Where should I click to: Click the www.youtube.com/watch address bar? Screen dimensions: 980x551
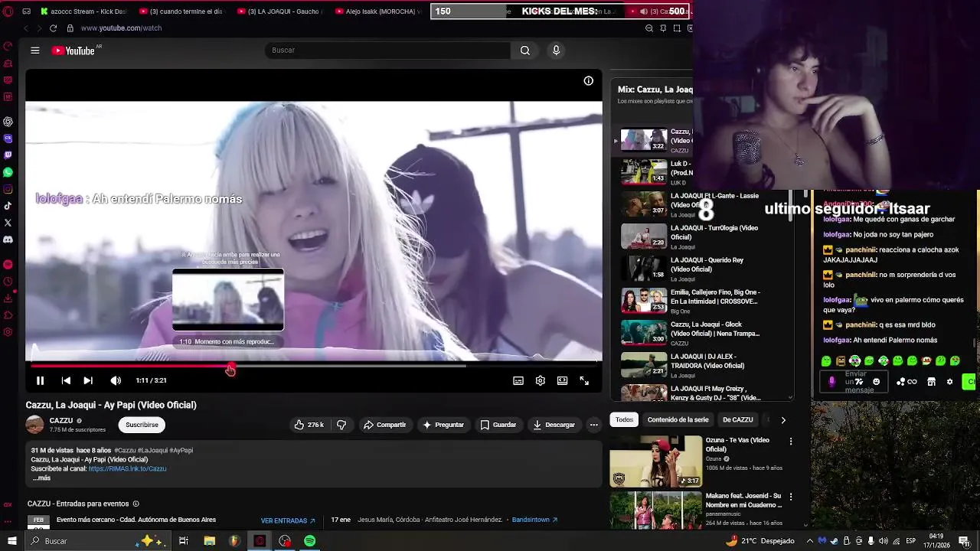(x=121, y=28)
